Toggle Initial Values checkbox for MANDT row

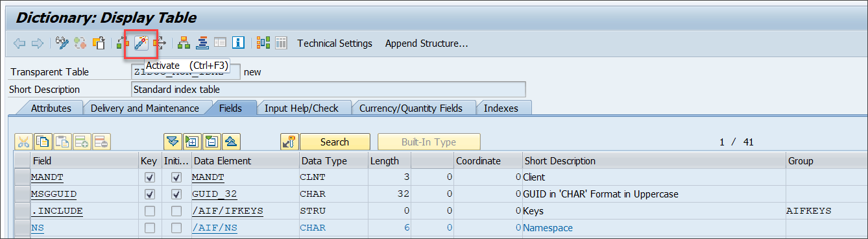pos(176,177)
